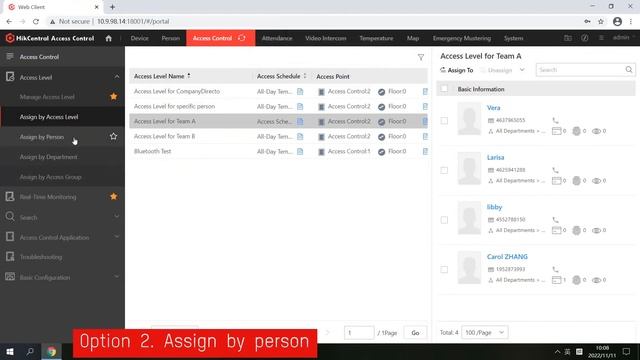
Task: Open help icon in top bar
Action: 584,38
